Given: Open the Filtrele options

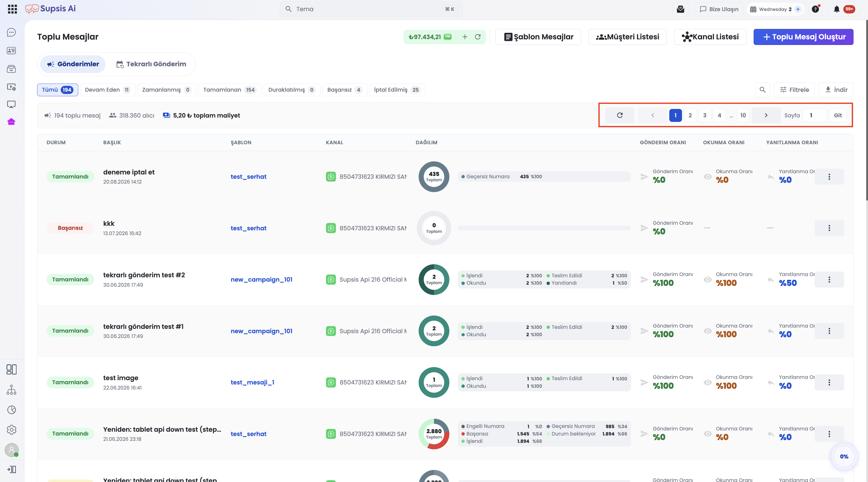Looking at the screenshot, I should [x=794, y=90].
